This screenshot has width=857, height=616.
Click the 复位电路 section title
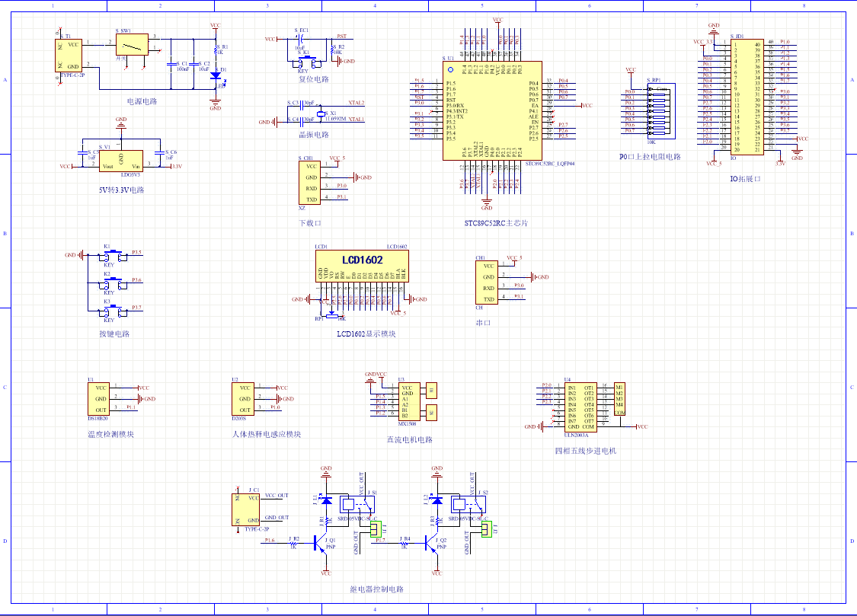(314, 79)
